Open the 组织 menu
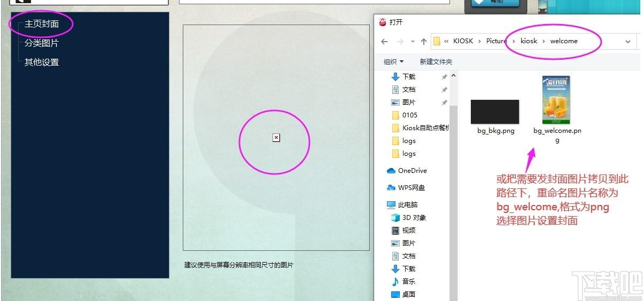 coord(394,61)
